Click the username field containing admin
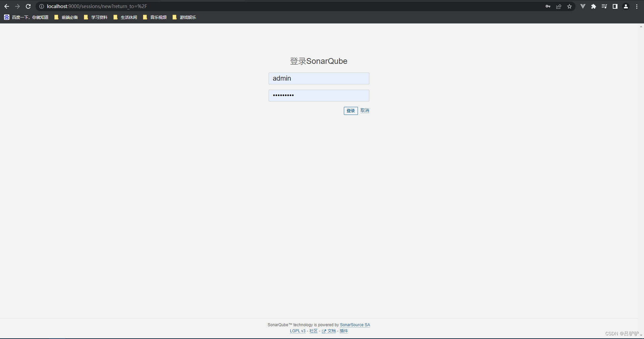Viewport: 644px width, 339px height. pyautogui.click(x=319, y=78)
